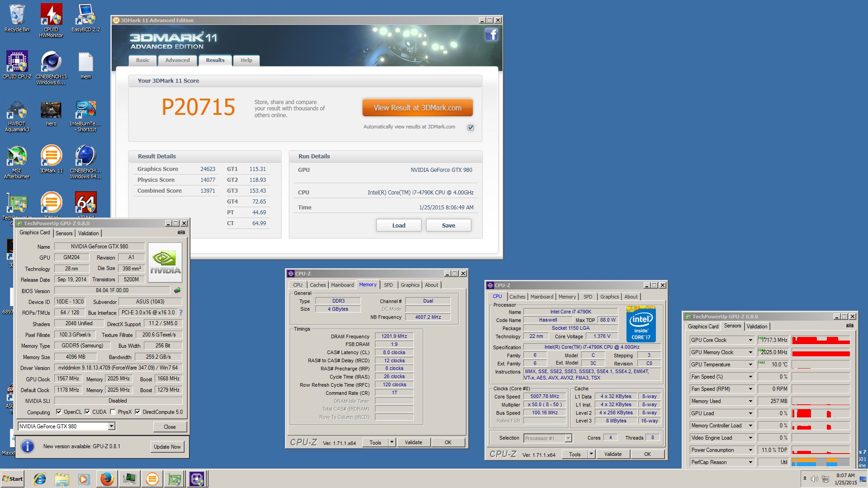Expand the Power Consumption sensor dropdown
The height and width of the screenshot is (488, 868).
(750, 450)
